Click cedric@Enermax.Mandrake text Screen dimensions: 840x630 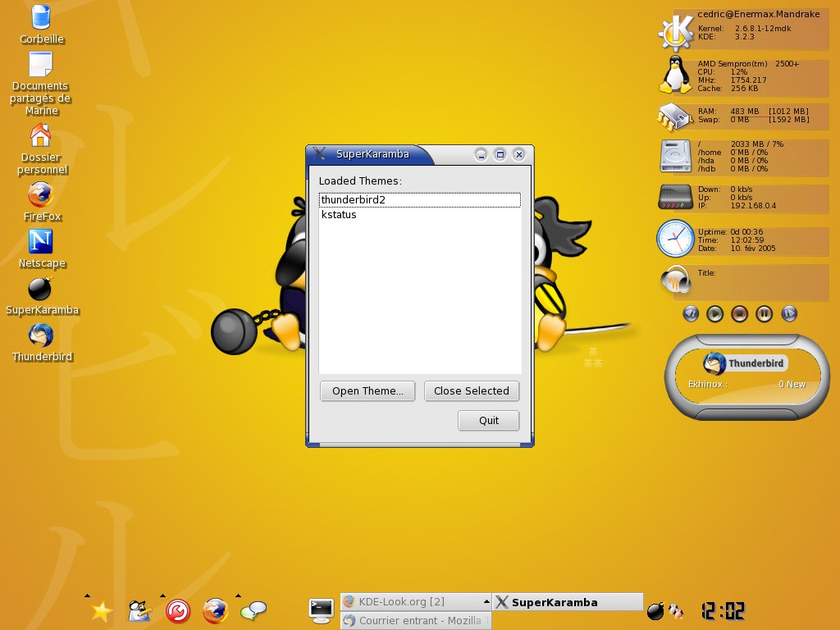click(x=759, y=14)
